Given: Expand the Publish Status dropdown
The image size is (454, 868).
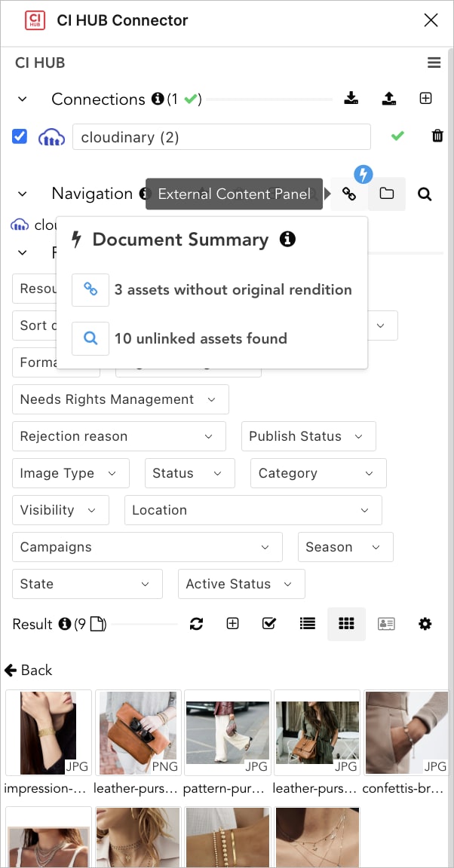Looking at the screenshot, I should (308, 436).
